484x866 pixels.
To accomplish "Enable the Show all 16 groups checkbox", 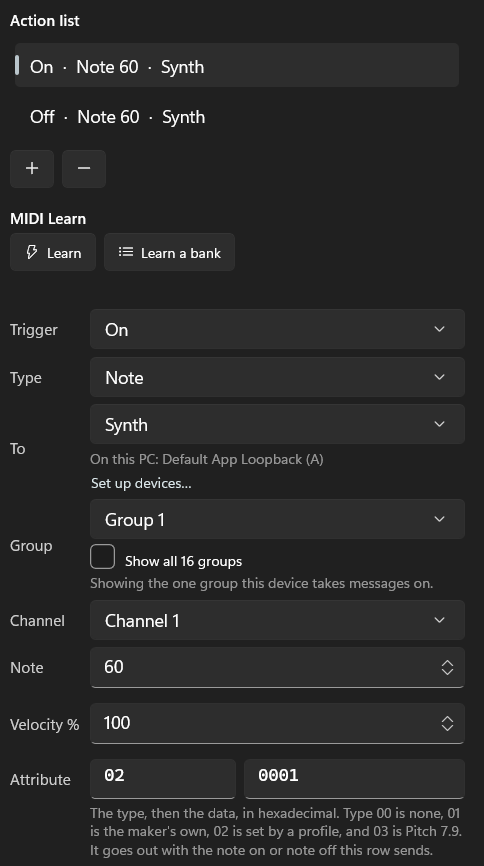I will click(103, 557).
